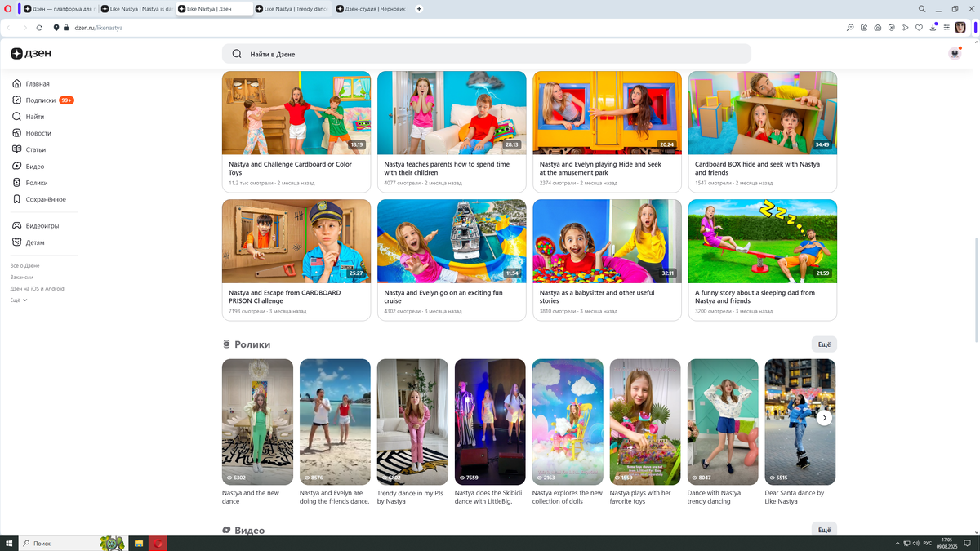Screen dimensions: 980x551
Task: Open Nastya as a babysitter video thumbnail
Action: point(608,241)
